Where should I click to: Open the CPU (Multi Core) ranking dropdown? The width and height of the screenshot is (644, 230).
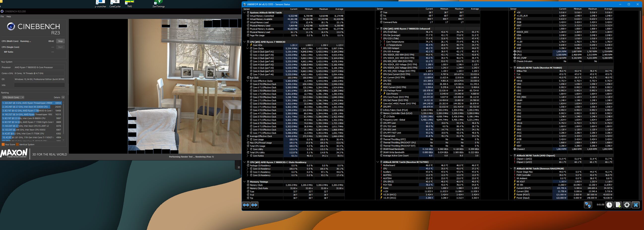[x=13, y=97]
